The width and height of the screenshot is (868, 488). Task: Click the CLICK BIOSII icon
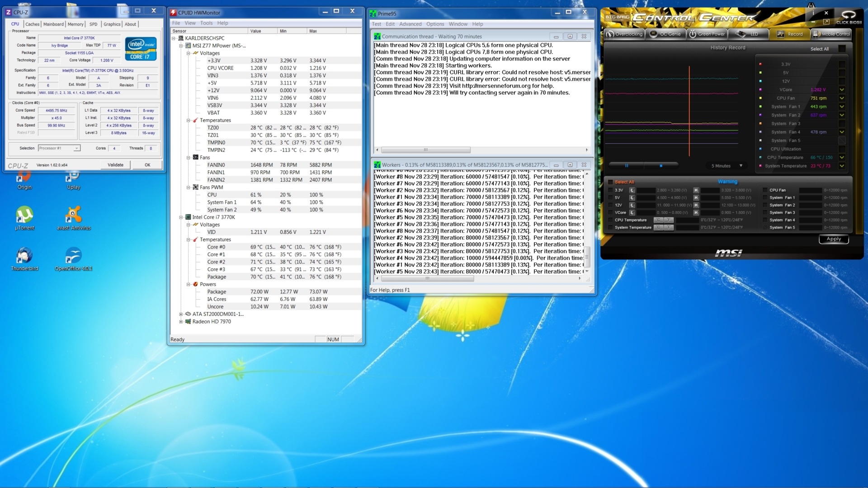(x=849, y=17)
